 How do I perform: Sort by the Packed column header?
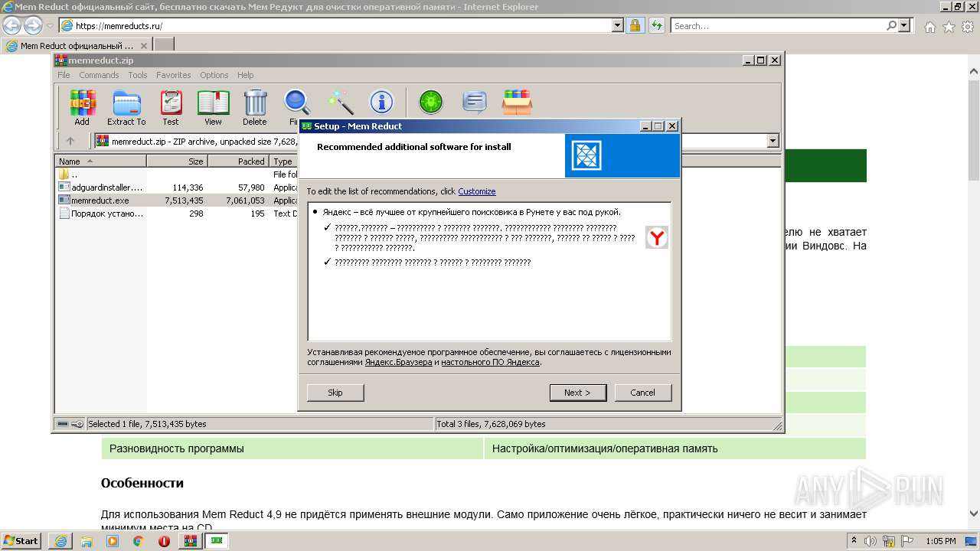[x=238, y=161]
